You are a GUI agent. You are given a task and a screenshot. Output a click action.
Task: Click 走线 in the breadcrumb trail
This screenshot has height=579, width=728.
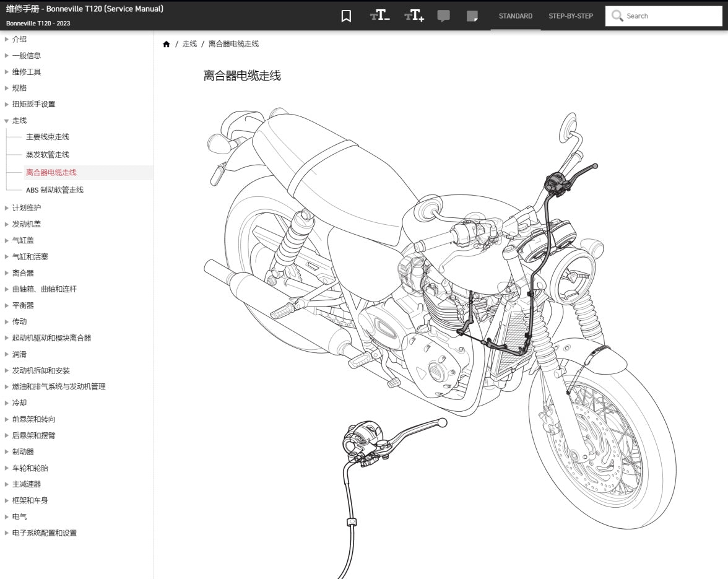pyautogui.click(x=189, y=43)
